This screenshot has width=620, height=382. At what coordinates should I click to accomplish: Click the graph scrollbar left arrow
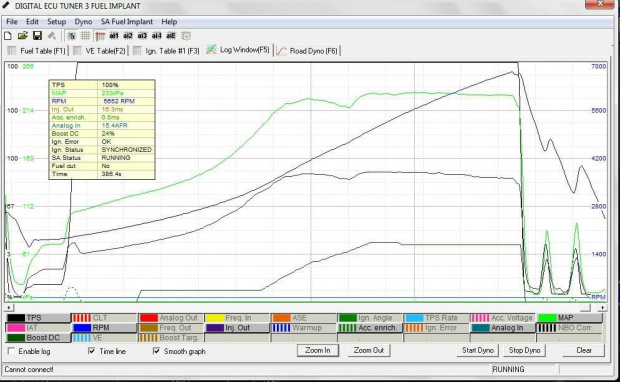point(9,307)
